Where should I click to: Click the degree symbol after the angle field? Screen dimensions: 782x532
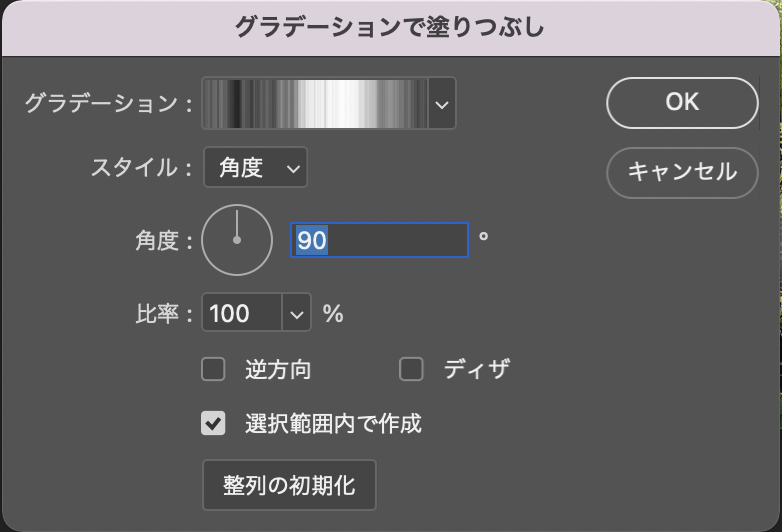pos(484,237)
